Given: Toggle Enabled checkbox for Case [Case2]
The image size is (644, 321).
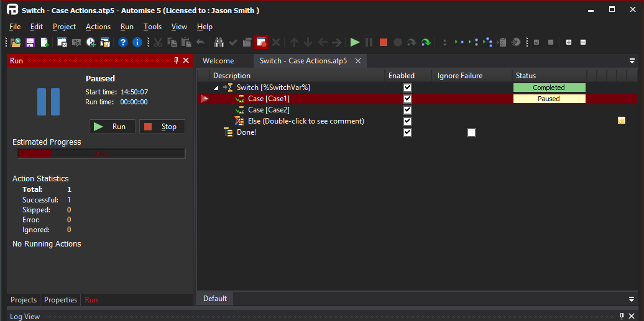Looking at the screenshot, I should pyautogui.click(x=407, y=110).
